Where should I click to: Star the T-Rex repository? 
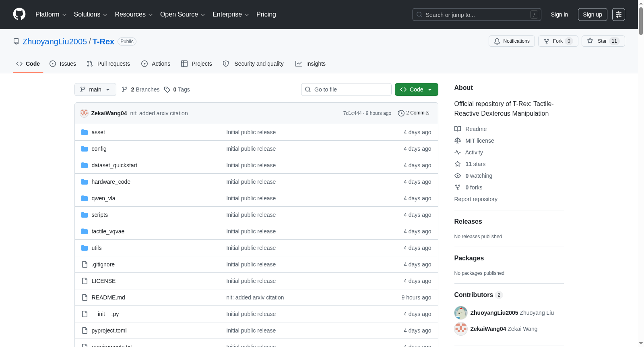point(603,41)
